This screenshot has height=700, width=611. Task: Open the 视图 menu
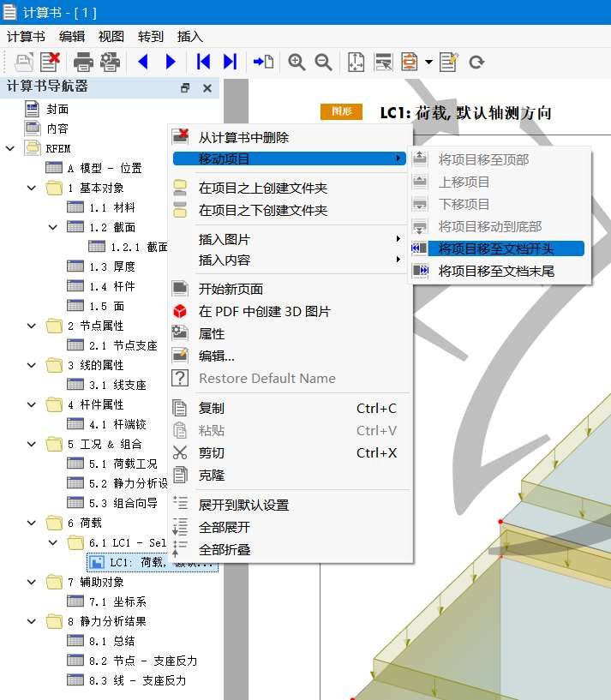111,37
